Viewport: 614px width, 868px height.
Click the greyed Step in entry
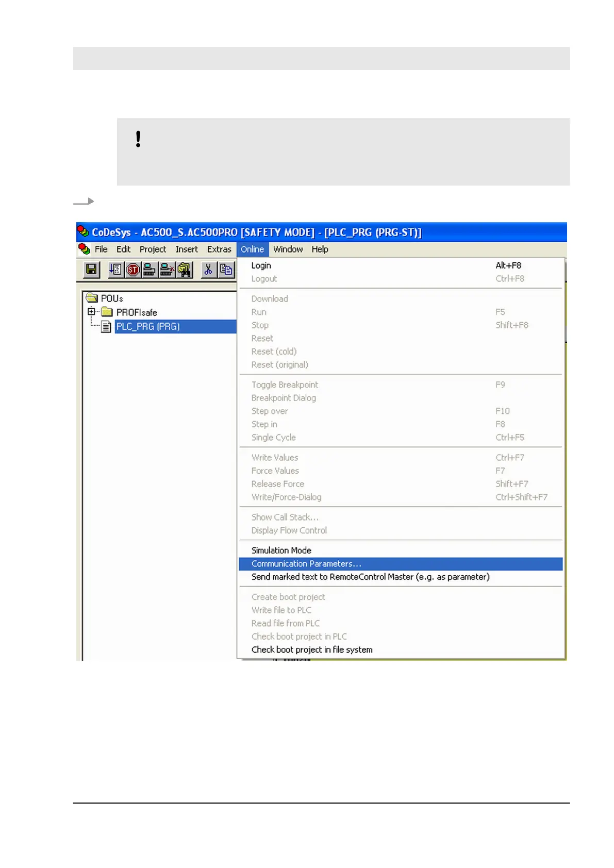tap(401, 424)
